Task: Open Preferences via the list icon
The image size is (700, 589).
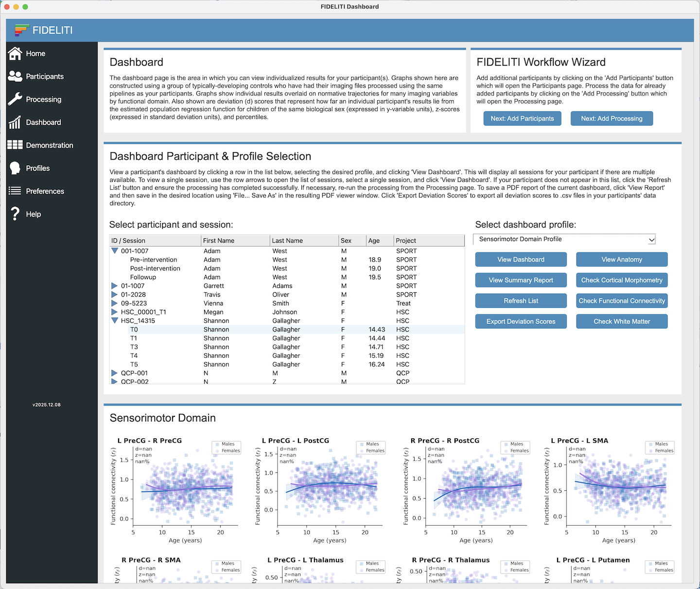Action: (15, 191)
